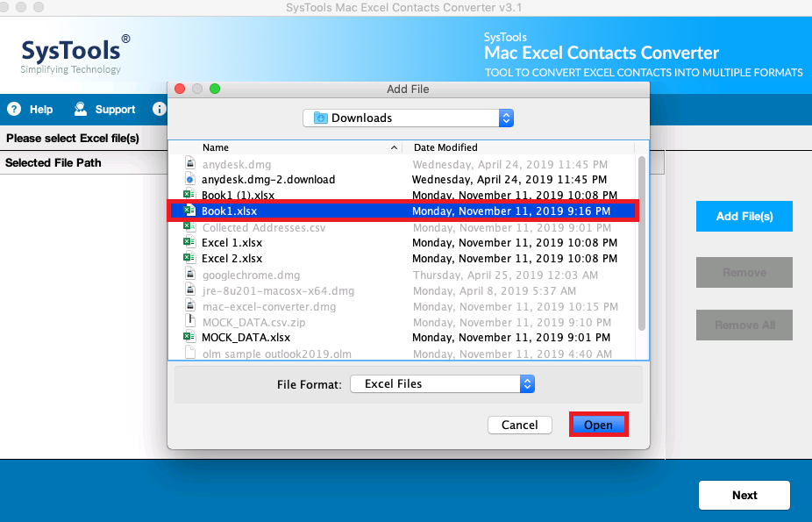Sort by the Date Modified column
The width and height of the screenshot is (812, 522).
tap(445, 147)
